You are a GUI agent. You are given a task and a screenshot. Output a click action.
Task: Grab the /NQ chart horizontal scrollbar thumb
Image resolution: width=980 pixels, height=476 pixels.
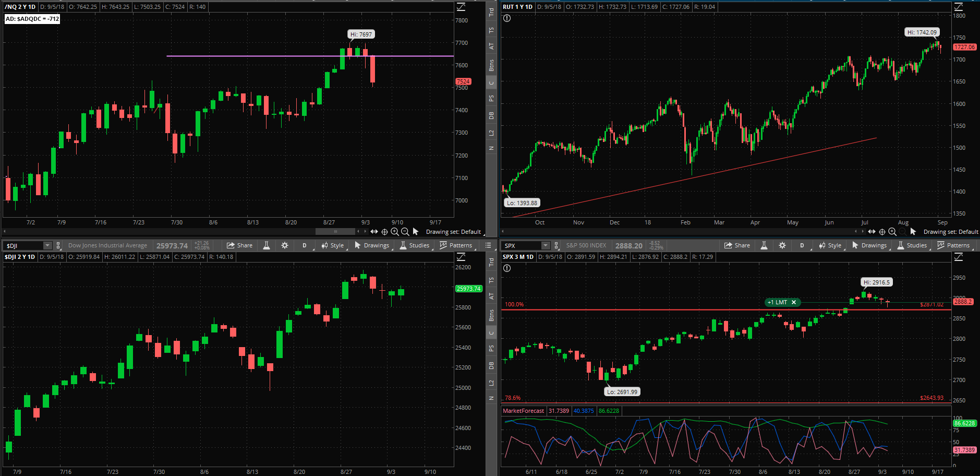pyautogui.click(x=335, y=231)
